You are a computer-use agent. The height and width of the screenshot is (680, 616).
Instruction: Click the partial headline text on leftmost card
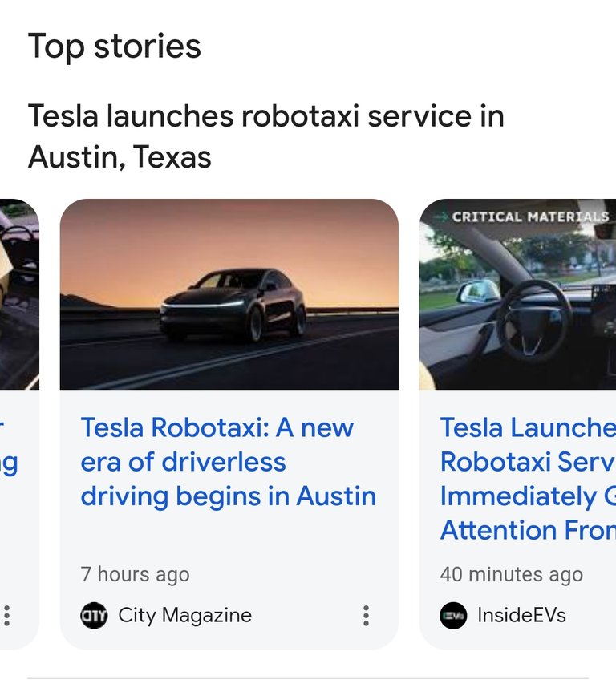pyautogui.click(x=9, y=445)
